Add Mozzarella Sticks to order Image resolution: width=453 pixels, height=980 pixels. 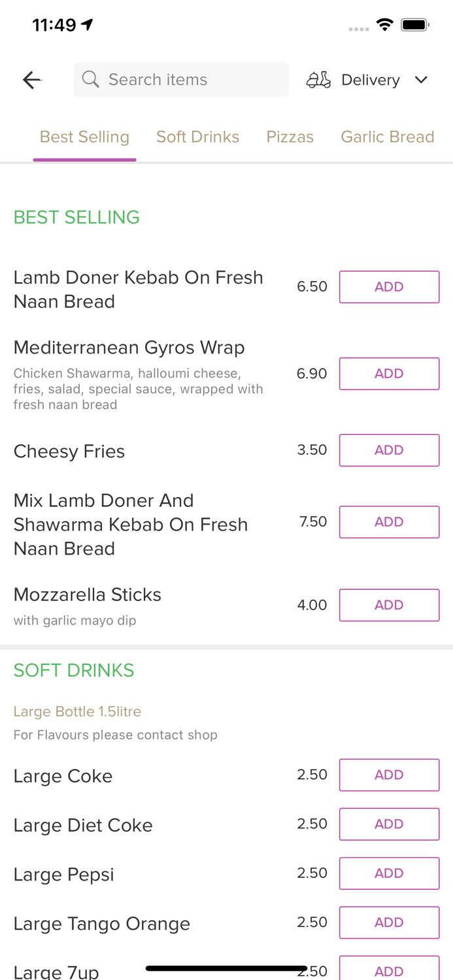[x=389, y=605]
